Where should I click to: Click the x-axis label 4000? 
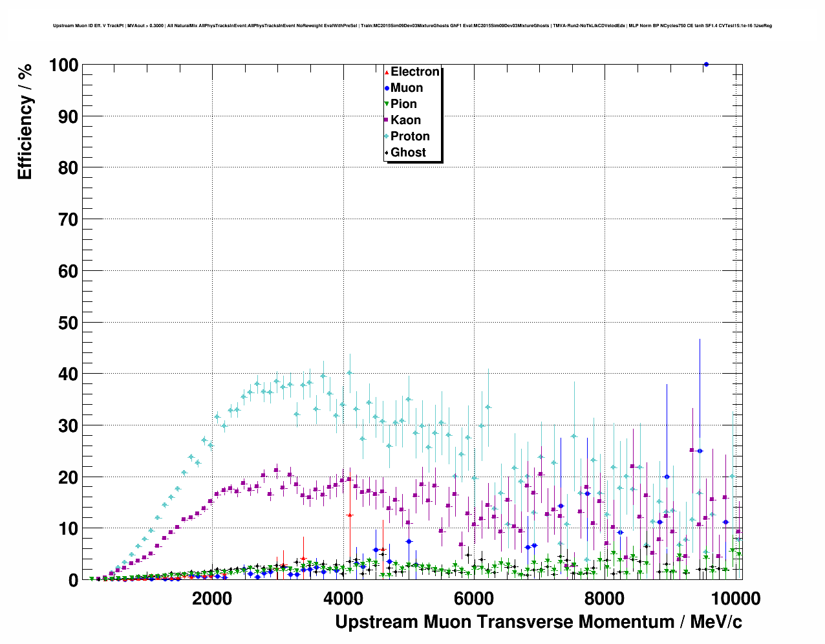(x=343, y=599)
